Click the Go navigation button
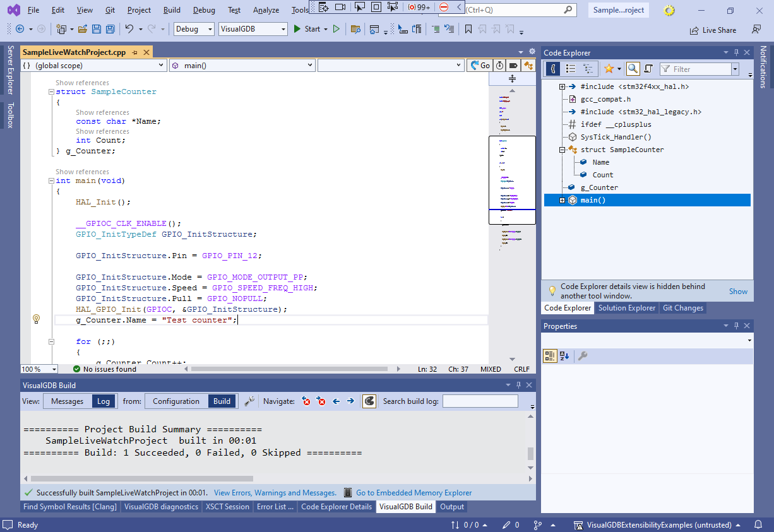774x532 pixels. click(x=479, y=65)
